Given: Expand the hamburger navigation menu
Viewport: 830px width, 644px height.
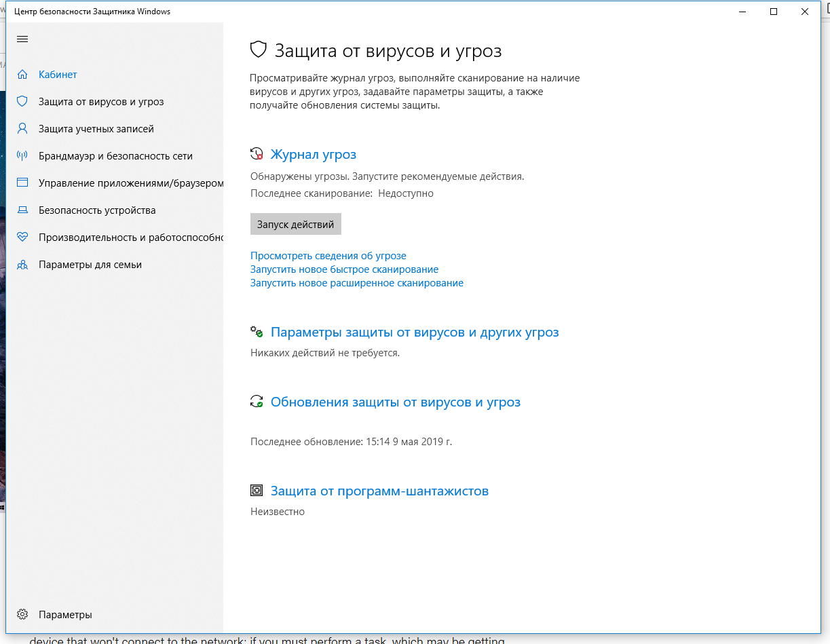Looking at the screenshot, I should click(x=22, y=39).
